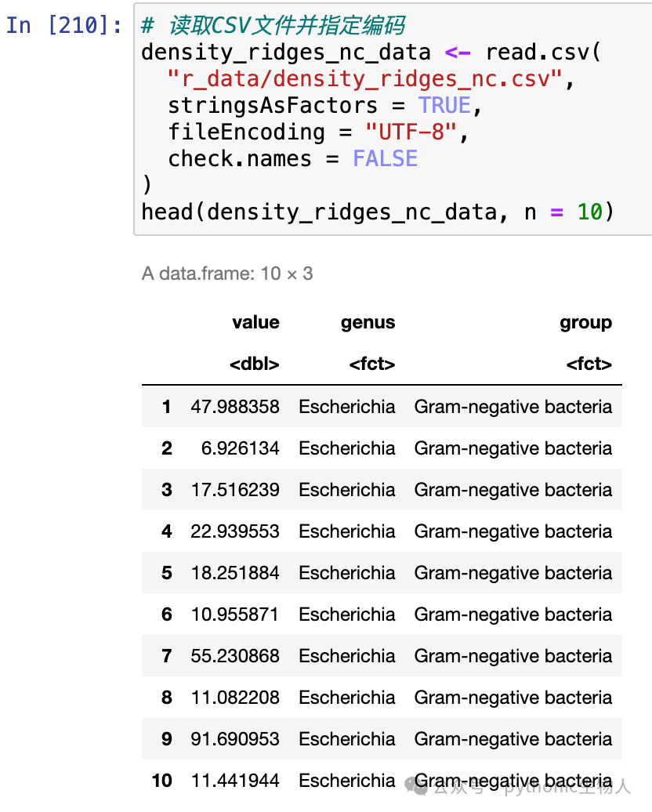This screenshot has height=812, width=652.
Task: Click the TRUE value of stringsAsFactors
Action: [x=444, y=106]
